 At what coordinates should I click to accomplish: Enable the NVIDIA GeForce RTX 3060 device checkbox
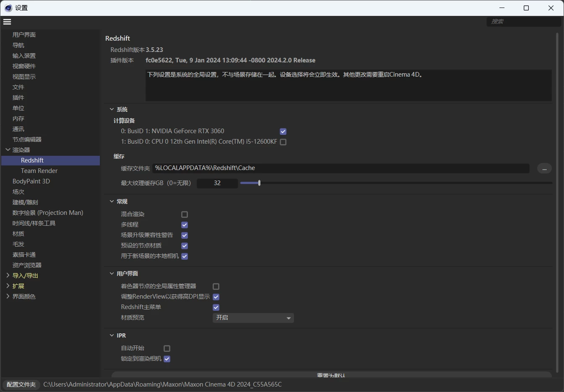click(x=283, y=132)
